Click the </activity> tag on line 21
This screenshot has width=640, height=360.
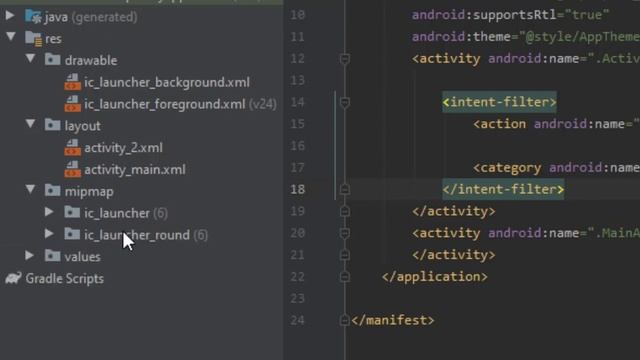453,255
